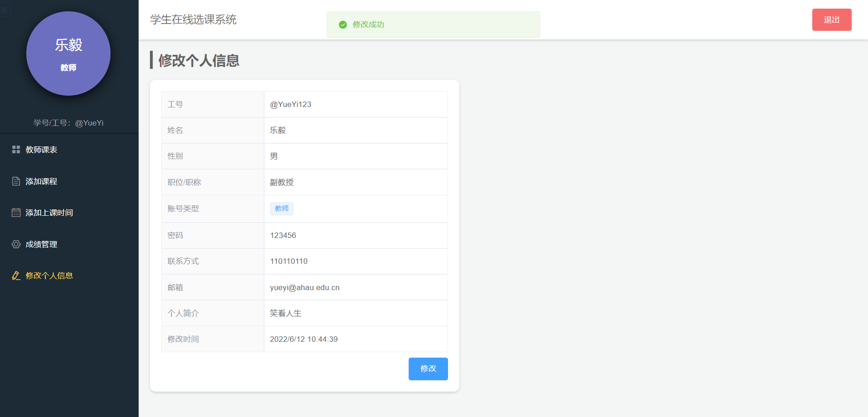Open the 教师课表 menu item
This screenshot has height=417, width=868.
(x=69, y=150)
